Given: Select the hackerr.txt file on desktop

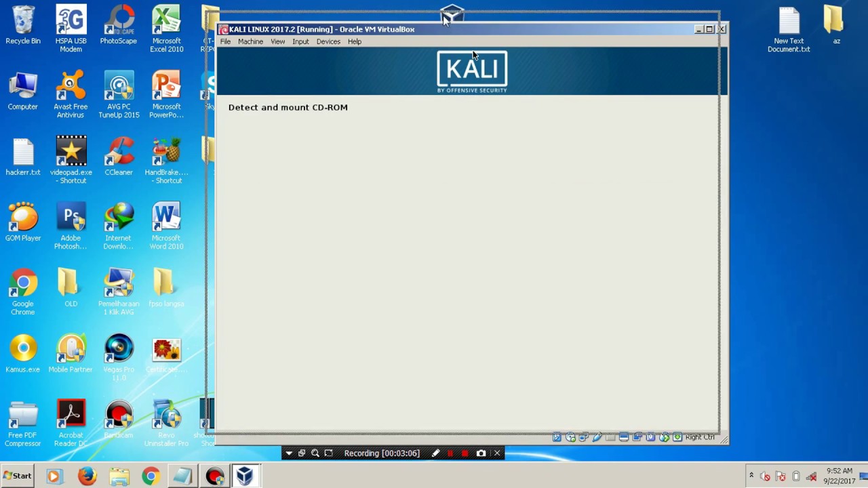Looking at the screenshot, I should pyautogui.click(x=23, y=157).
